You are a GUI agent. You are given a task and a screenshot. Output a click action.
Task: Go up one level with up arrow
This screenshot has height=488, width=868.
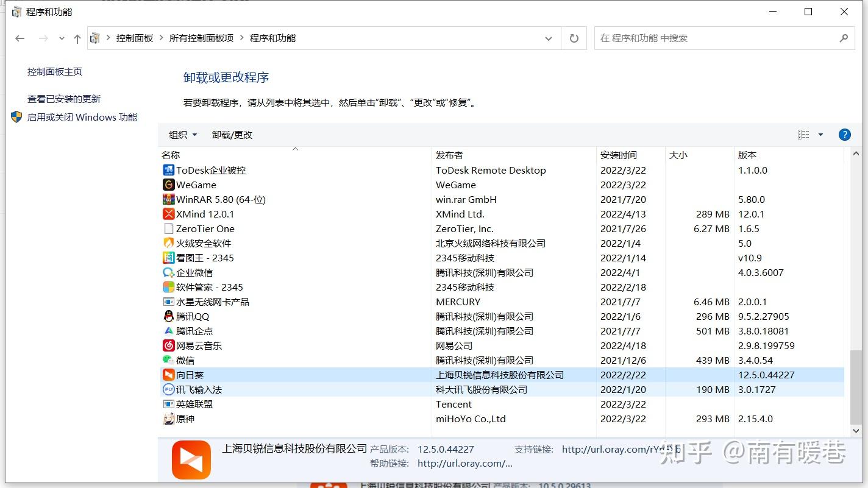[77, 38]
